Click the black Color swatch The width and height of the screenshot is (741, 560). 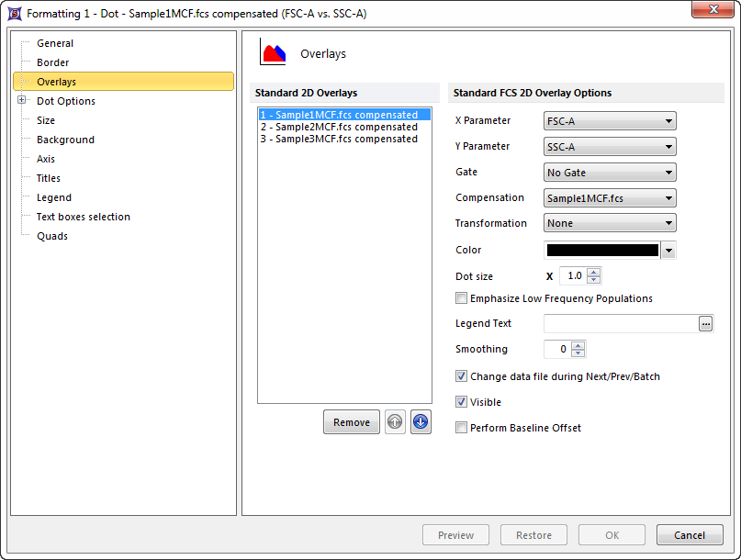click(602, 250)
